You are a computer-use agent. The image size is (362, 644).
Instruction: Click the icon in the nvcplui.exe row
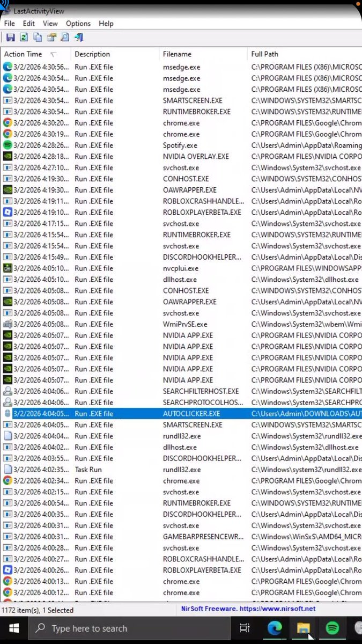(x=8, y=268)
